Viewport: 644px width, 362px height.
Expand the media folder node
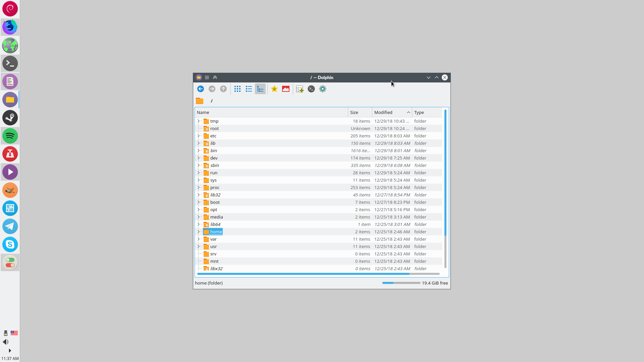[x=199, y=217]
